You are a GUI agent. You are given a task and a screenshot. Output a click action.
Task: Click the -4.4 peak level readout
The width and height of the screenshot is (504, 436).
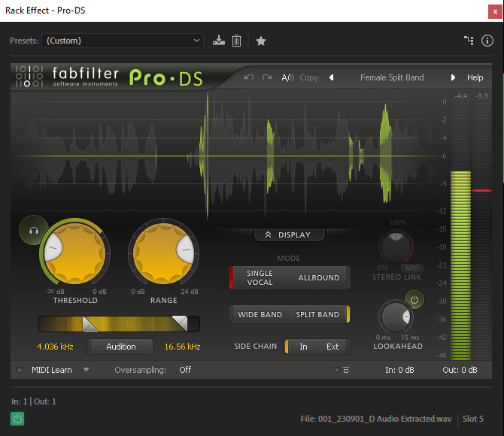(x=460, y=95)
